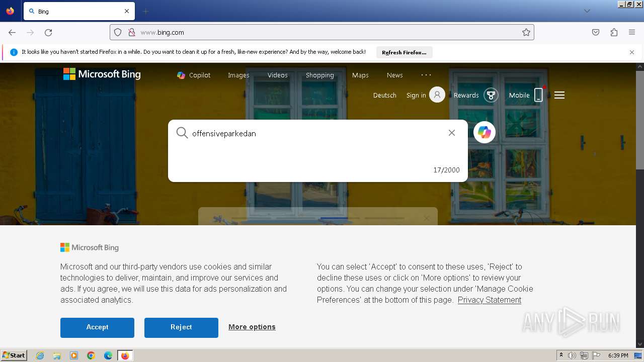Click the Sign in profile avatar icon

[437, 95]
